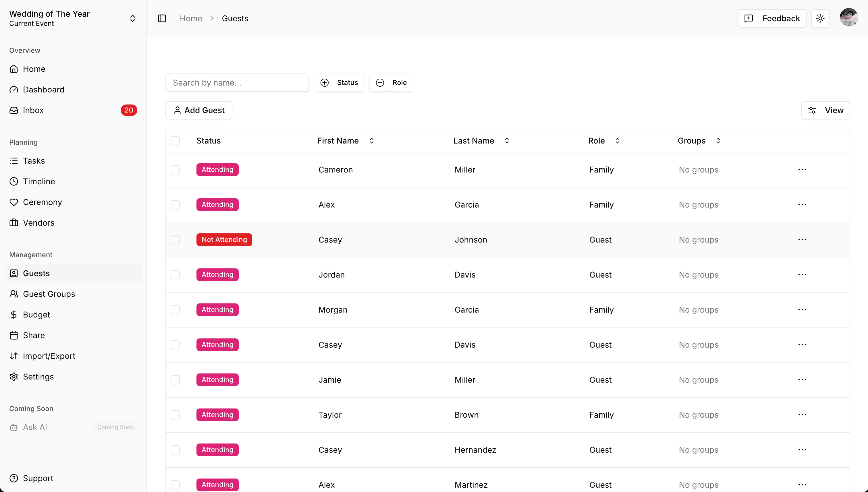Image resolution: width=868 pixels, height=492 pixels.
Task: Open the Vendors page
Action: pos(38,223)
